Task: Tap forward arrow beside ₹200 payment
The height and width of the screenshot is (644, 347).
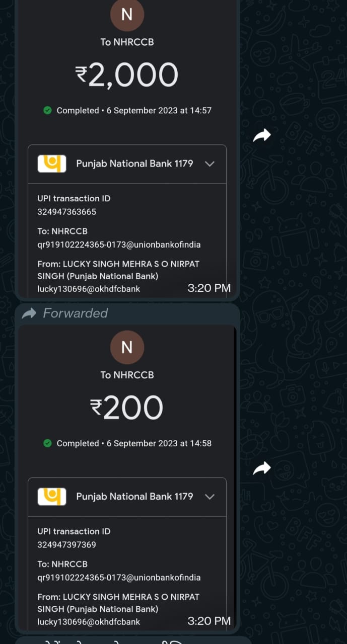Action: click(262, 468)
